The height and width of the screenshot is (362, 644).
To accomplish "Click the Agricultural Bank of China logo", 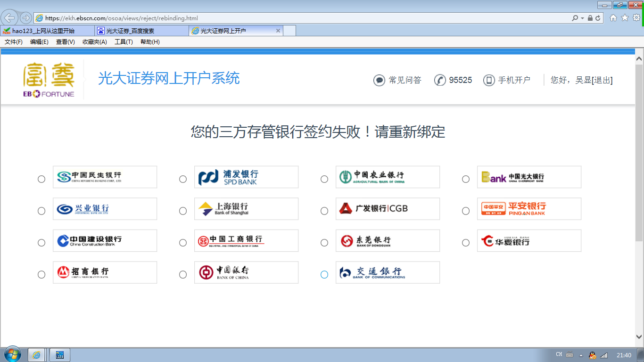I will 388,177.
